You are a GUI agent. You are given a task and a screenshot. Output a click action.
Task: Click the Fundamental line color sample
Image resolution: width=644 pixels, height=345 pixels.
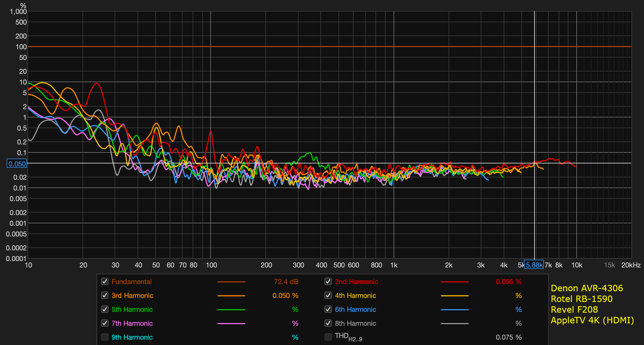(231, 282)
